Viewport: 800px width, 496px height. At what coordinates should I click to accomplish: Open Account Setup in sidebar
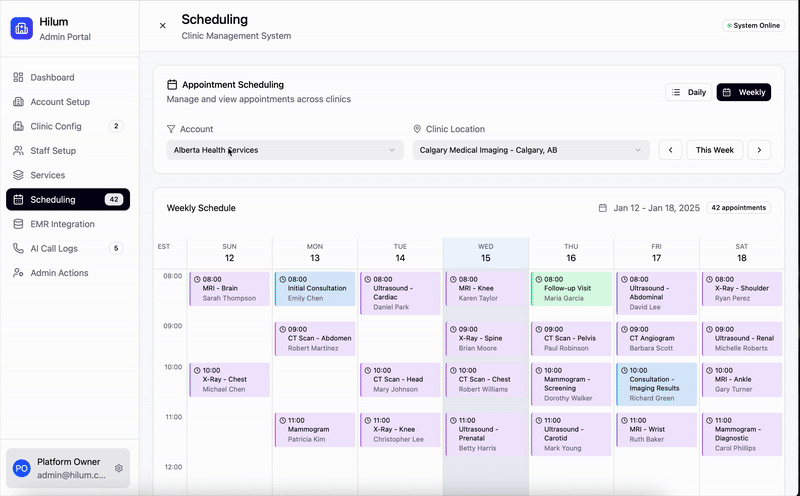60,102
